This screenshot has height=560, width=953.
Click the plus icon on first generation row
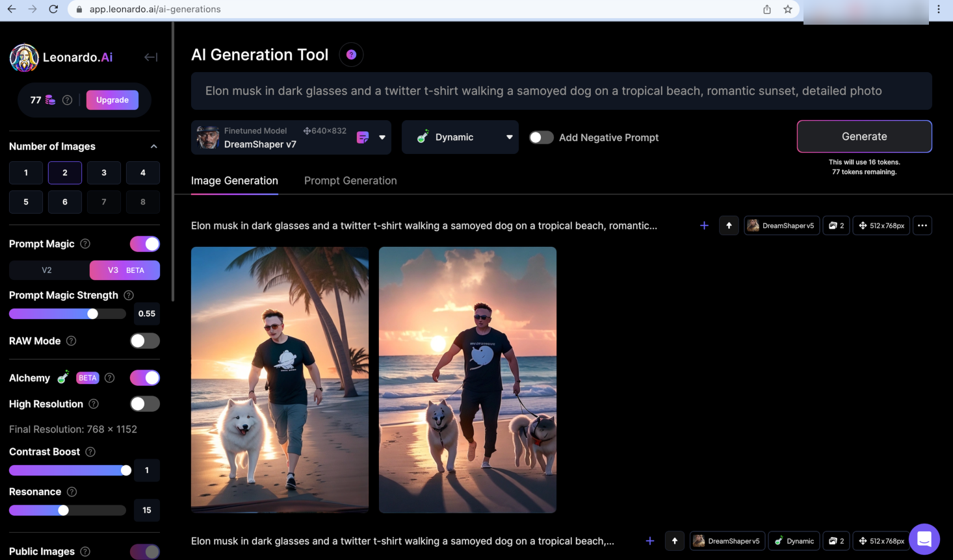[704, 225]
